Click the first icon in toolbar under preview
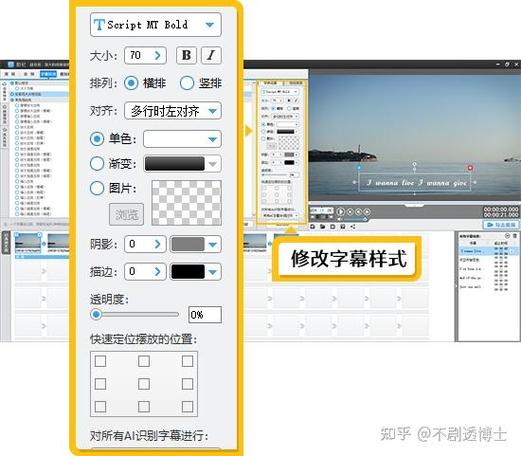Screen dimensions: 521x456 312,227
